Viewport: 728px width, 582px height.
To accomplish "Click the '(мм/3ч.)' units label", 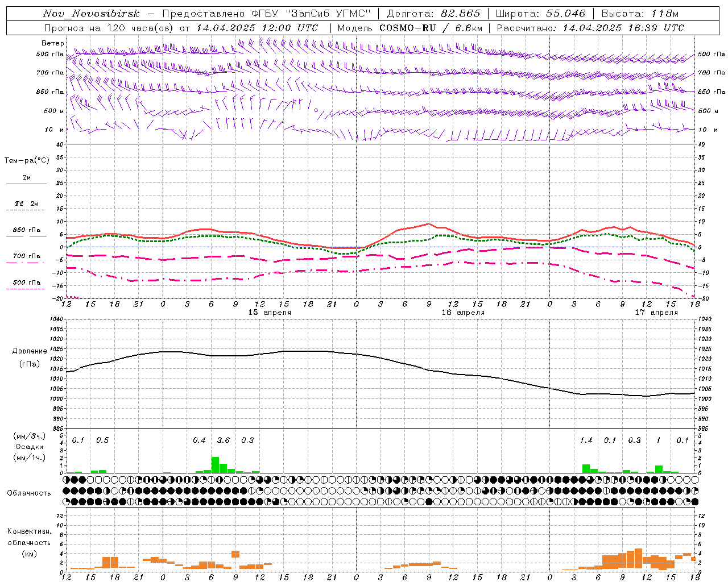I will coord(30,436).
